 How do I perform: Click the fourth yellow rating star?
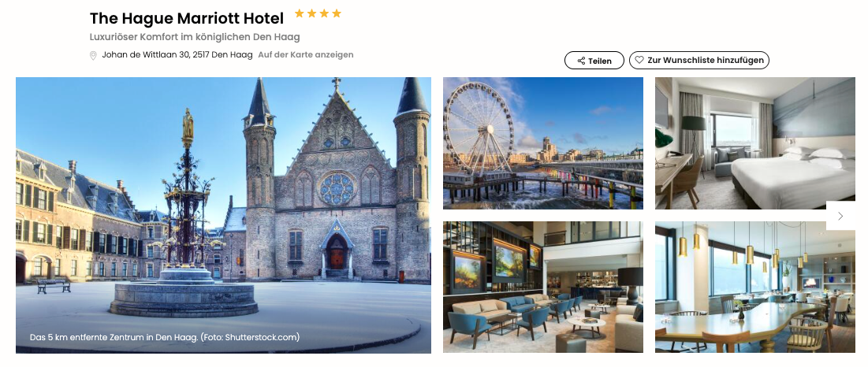coord(337,13)
